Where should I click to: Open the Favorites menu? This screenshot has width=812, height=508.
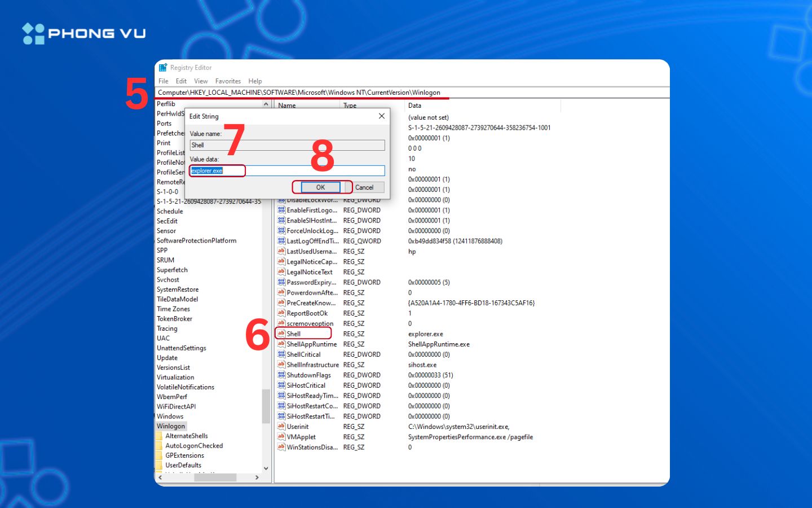(x=228, y=81)
